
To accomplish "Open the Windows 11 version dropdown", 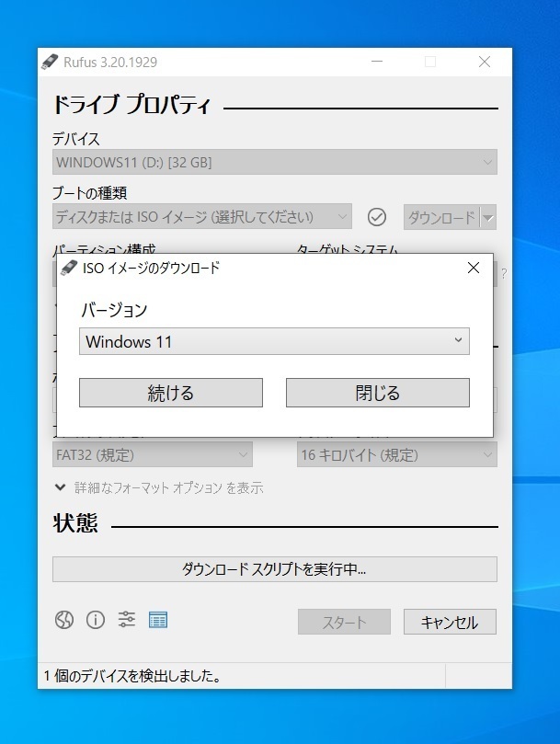I will [274, 341].
